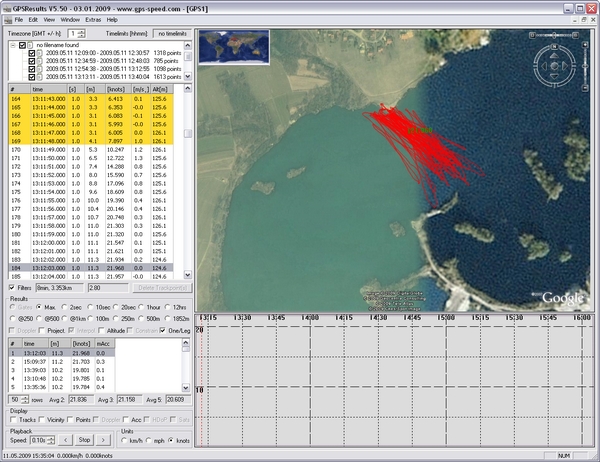
Task: Select the 2sec results radio button
Action: pyautogui.click(x=64, y=307)
